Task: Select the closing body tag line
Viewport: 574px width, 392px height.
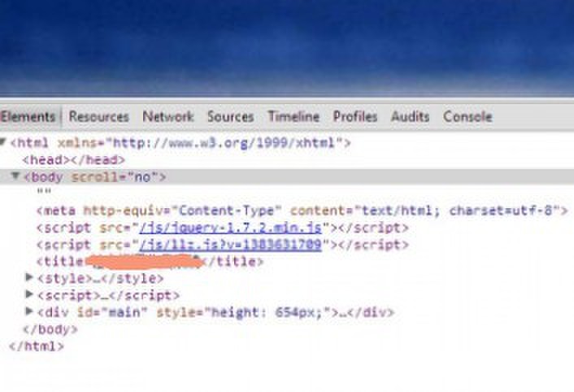Action: (x=50, y=329)
